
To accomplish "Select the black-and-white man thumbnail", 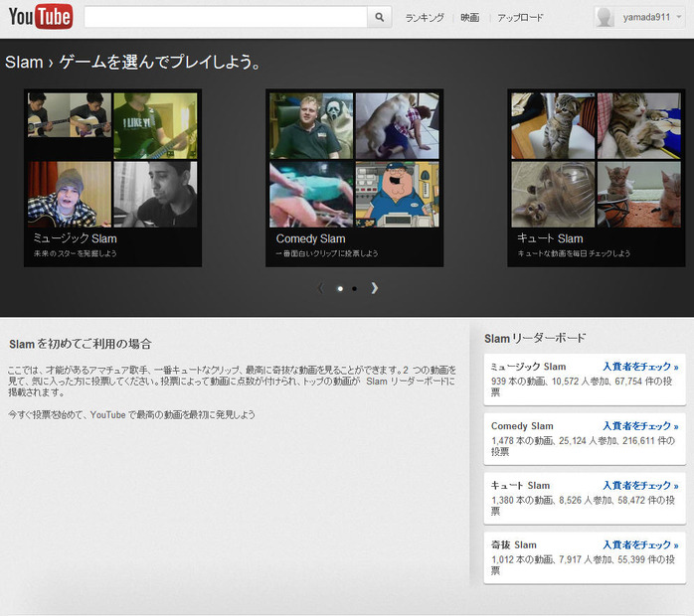I will 155,194.
